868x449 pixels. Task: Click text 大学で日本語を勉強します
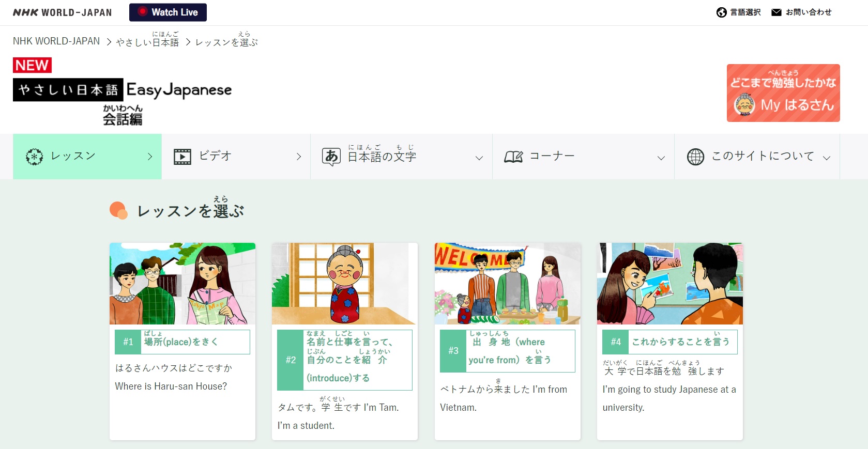pos(663,369)
